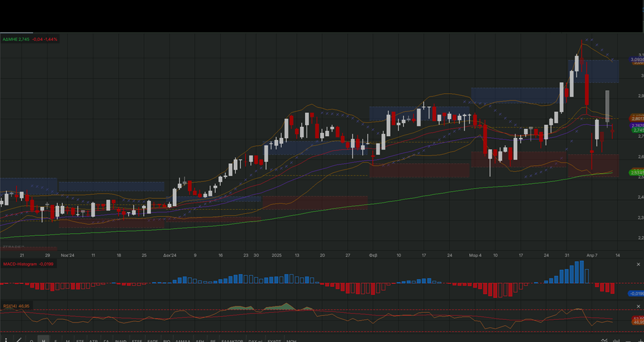Viewport: 644px width, 342px height.
Task: Click the -0,04 -1,44% change text
Action: [x=45, y=40]
